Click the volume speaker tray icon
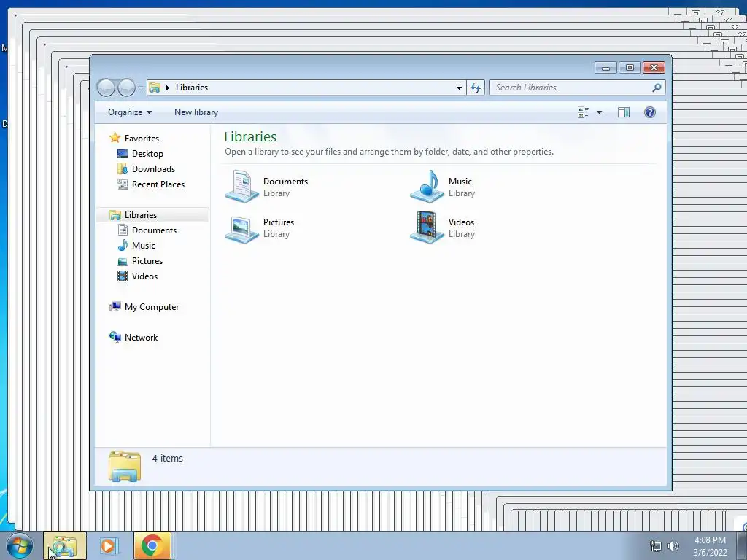 pos(673,546)
